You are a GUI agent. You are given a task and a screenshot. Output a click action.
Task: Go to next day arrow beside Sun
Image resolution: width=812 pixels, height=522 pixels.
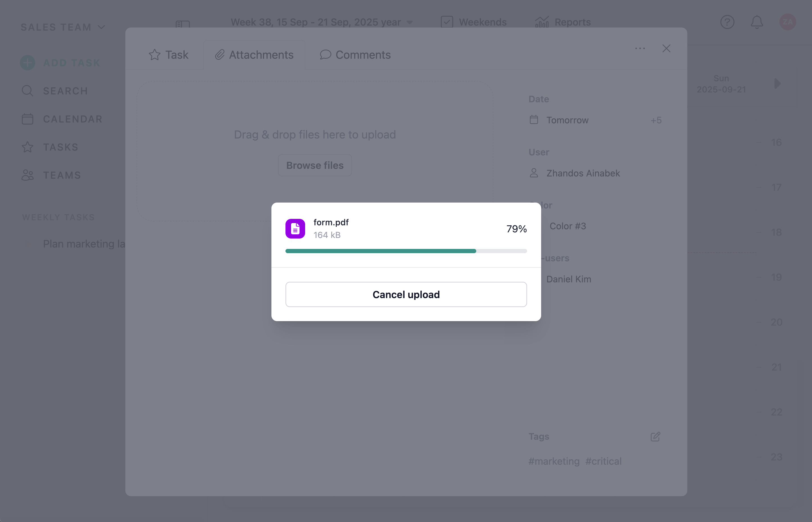[777, 84]
